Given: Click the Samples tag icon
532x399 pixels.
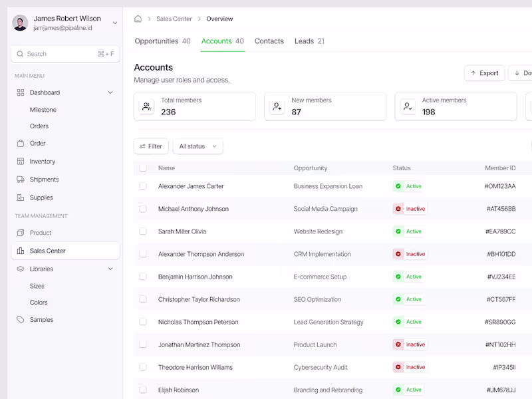Looking at the screenshot, I should pyautogui.click(x=21, y=320).
